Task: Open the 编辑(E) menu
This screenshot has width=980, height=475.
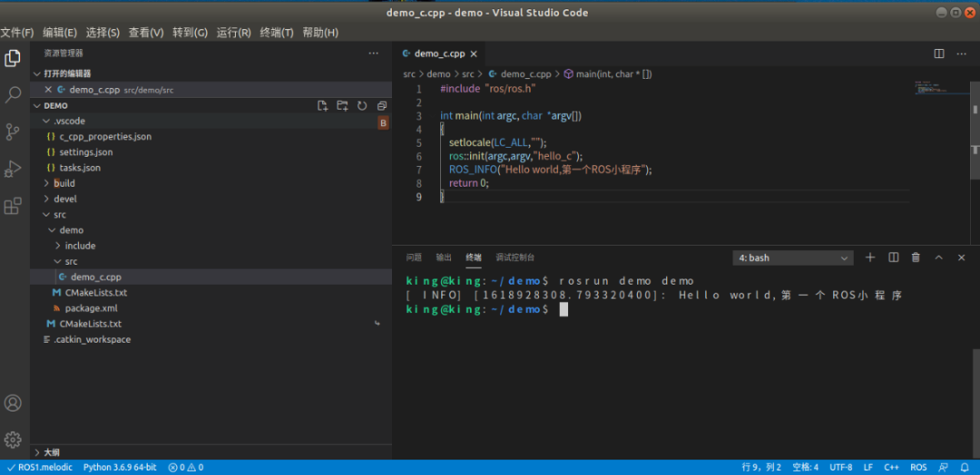Action: (59, 33)
